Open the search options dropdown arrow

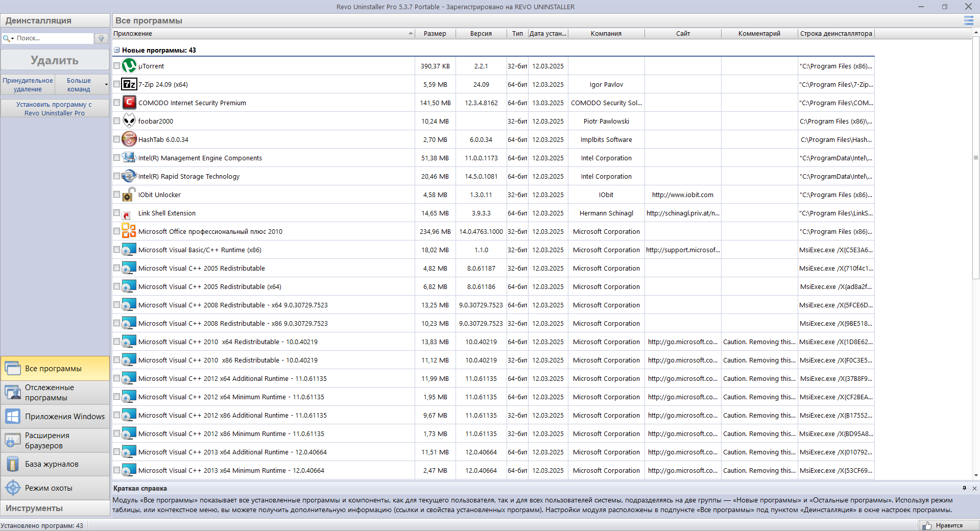pos(12,39)
